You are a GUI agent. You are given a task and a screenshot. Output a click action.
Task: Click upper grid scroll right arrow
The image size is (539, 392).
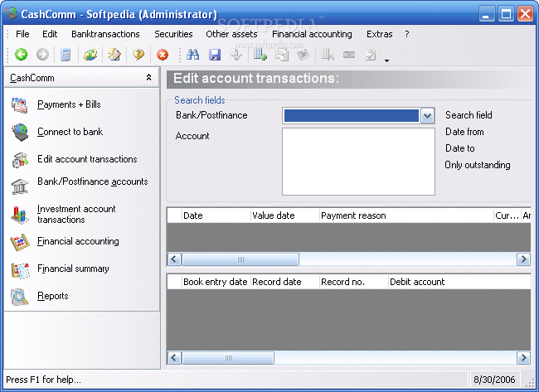pos(523,259)
